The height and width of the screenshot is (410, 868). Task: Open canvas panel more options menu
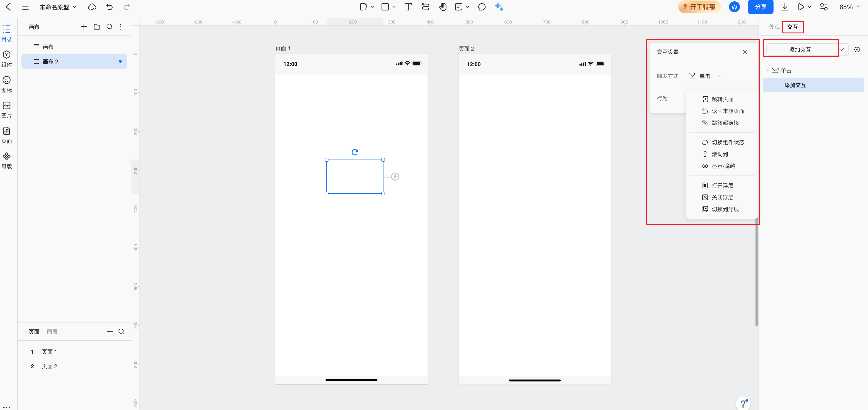tap(120, 27)
